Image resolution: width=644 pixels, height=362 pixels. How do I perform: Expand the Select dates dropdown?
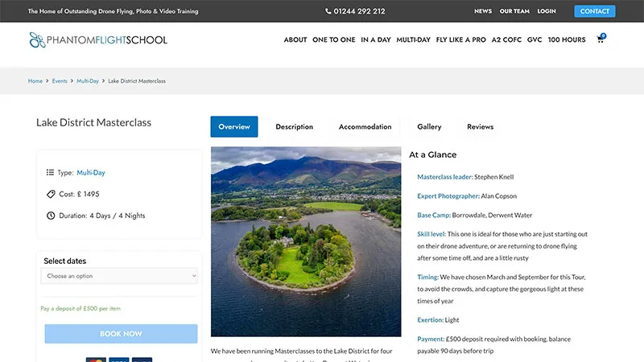click(x=119, y=276)
